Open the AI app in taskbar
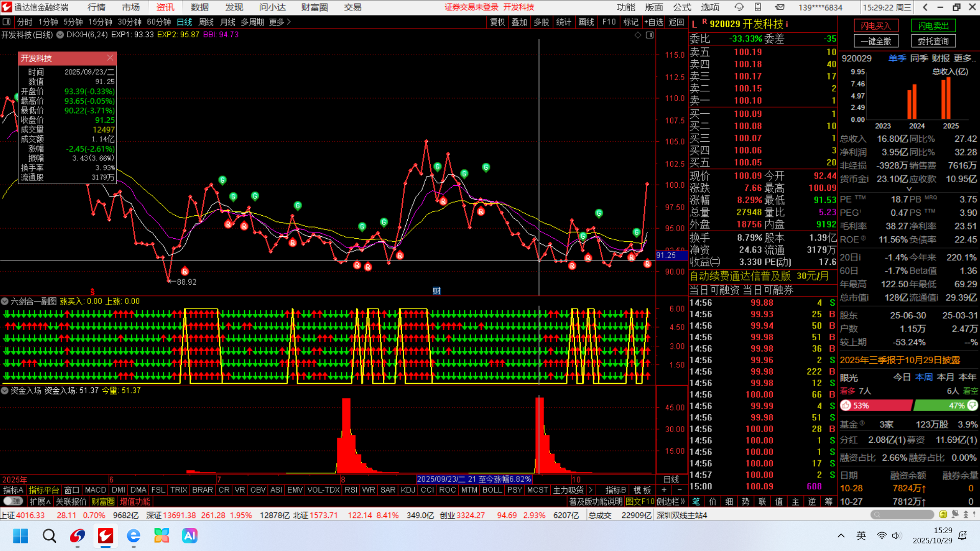Viewport: 980px width, 551px height. click(189, 536)
